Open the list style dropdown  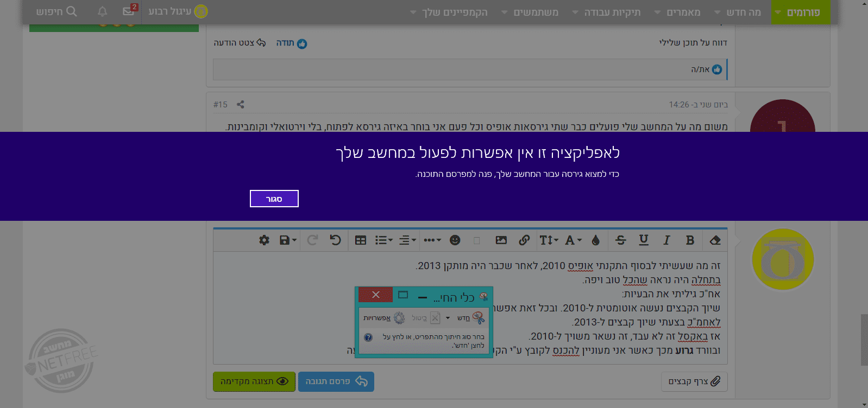coord(384,240)
